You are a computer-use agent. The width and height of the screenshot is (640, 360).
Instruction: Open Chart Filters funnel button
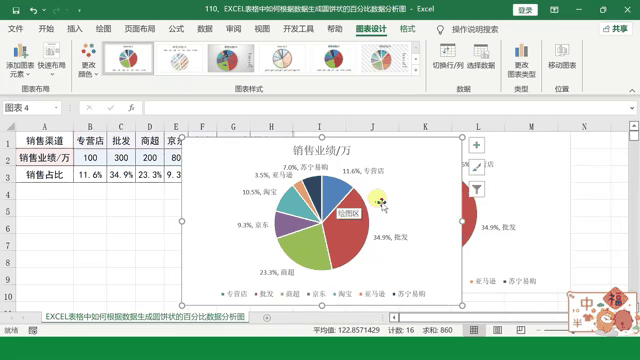pyautogui.click(x=476, y=189)
